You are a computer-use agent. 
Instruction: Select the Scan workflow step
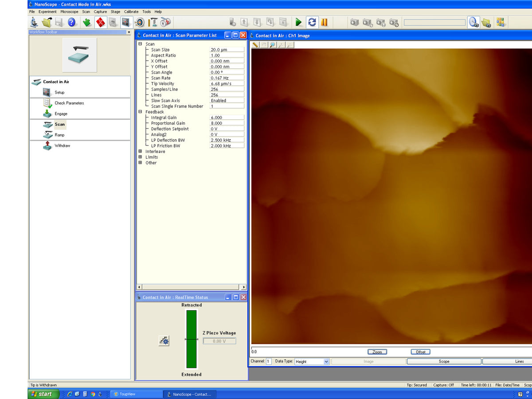[59, 124]
